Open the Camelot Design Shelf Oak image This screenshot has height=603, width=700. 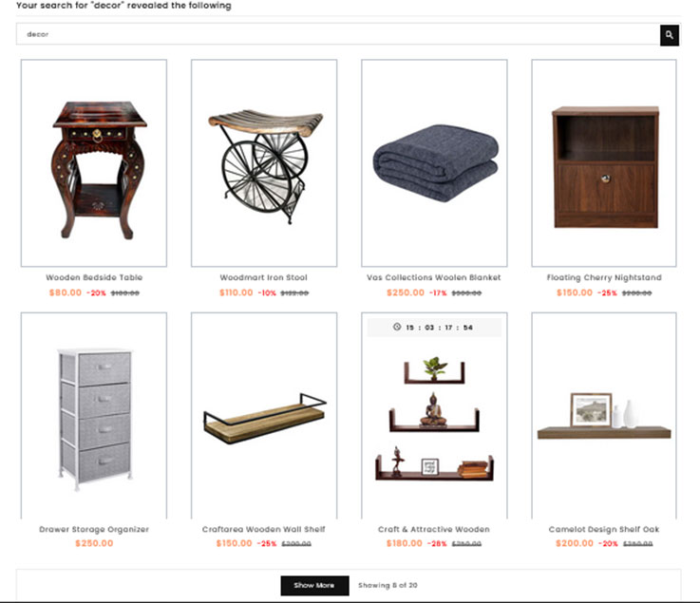click(x=604, y=416)
